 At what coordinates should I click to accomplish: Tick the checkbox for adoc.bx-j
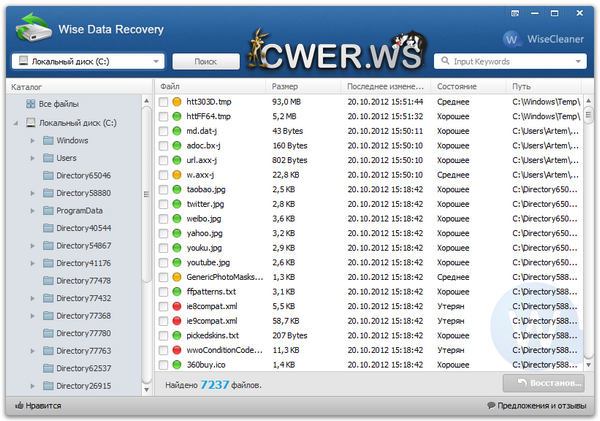click(163, 146)
